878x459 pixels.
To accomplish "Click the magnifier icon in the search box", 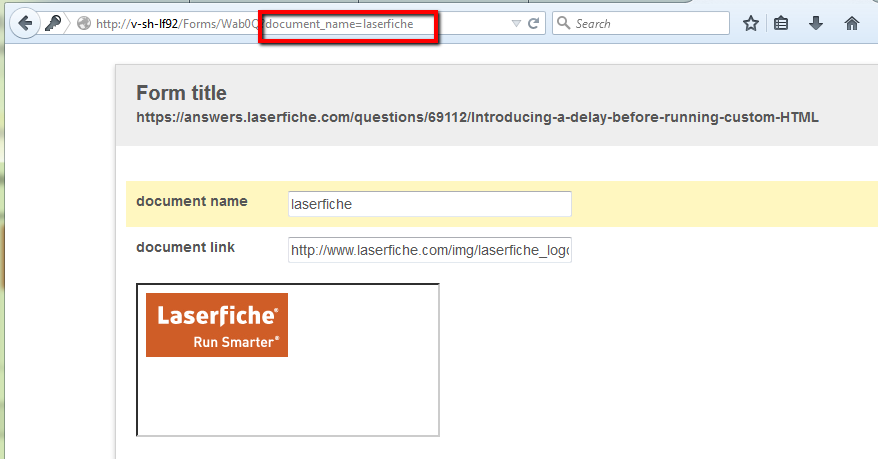I will [x=563, y=23].
